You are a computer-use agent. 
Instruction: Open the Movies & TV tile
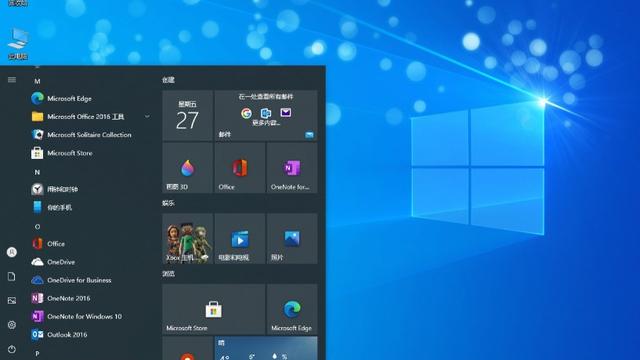pos(240,238)
